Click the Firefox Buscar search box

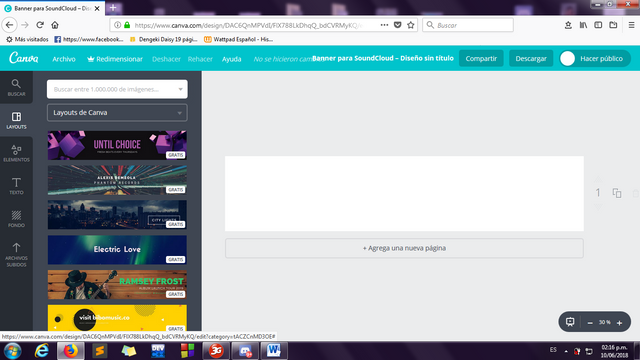[x=468, y=25]
